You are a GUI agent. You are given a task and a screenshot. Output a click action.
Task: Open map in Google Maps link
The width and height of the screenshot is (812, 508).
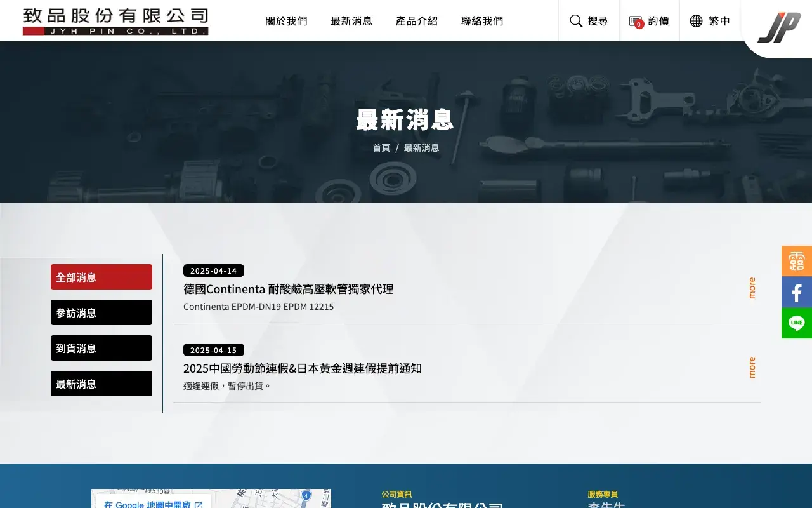click(154, 504)
